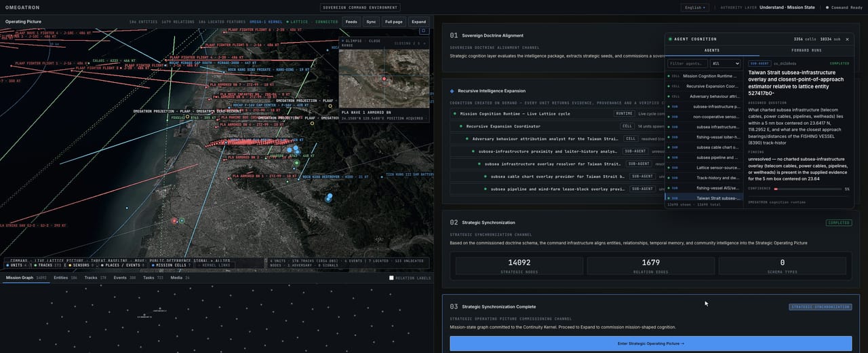This screenshot has width=868, height=353.
Task: Click the Omega-1 Kernel label
Action: (266, 22)
